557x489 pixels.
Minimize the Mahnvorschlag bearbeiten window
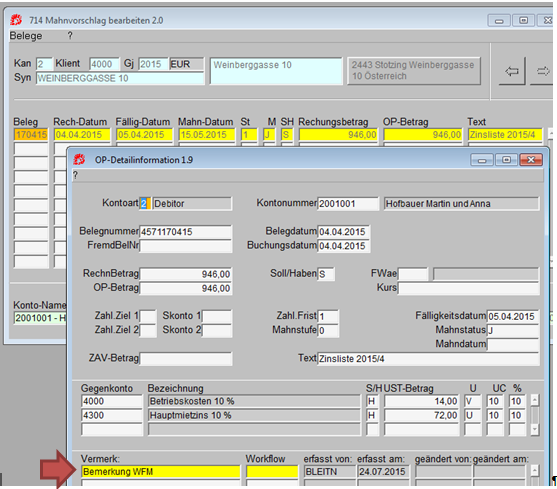pos(499,21)
